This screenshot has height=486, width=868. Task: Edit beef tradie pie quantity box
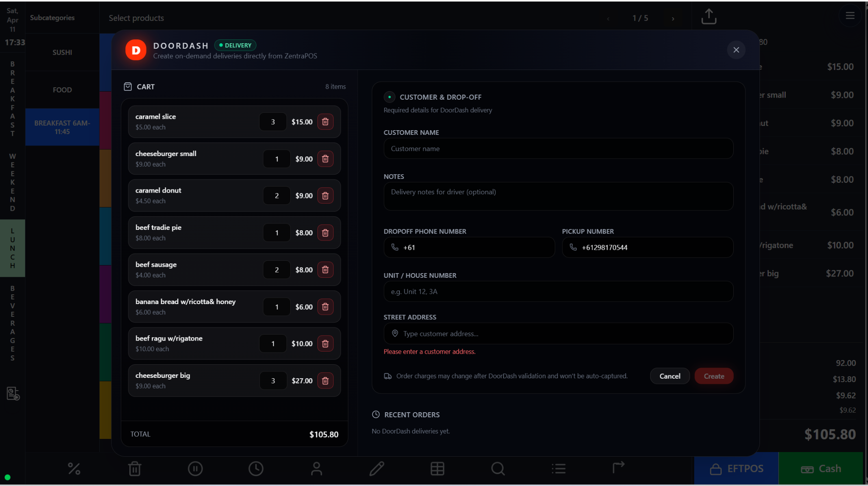(x=277, y=233)
